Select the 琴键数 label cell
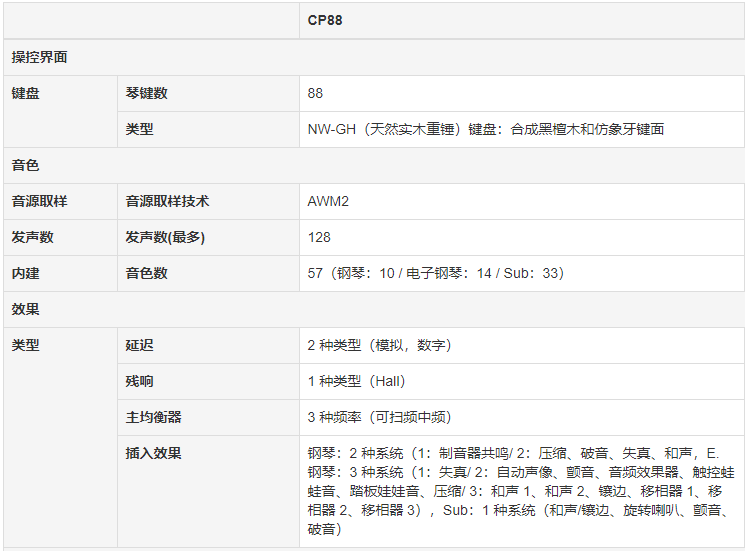 tap(146, 93)
